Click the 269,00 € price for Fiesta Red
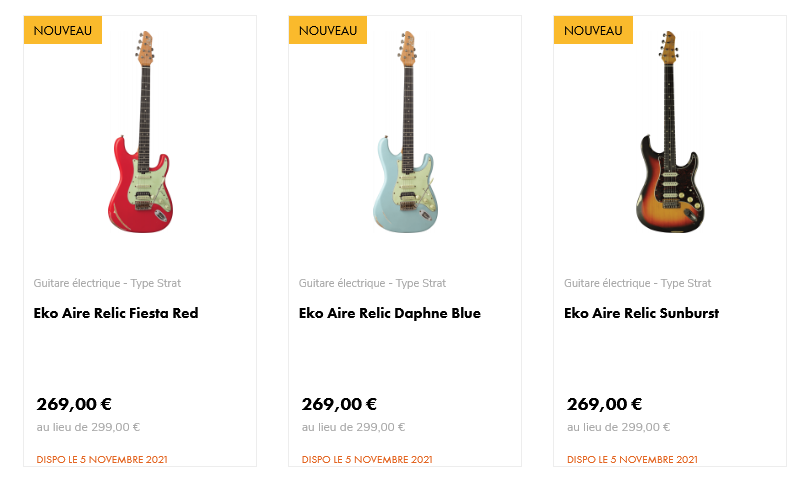Screen dimensions: 800x478 [x=74, y=404]
